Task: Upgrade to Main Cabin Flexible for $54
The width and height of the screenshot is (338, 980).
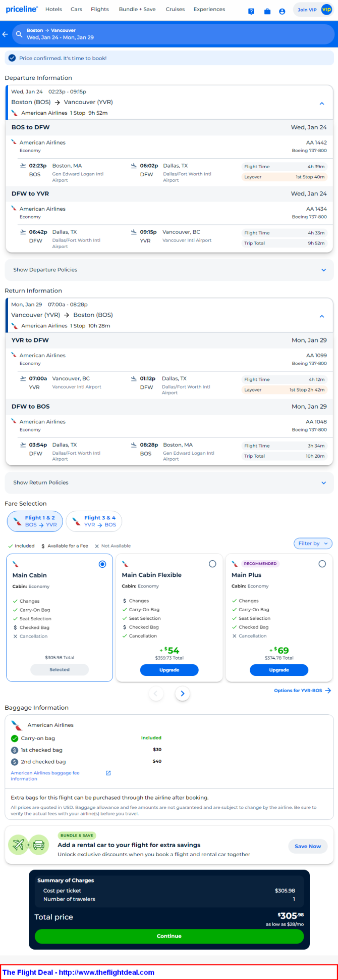Action: point(169,670)
